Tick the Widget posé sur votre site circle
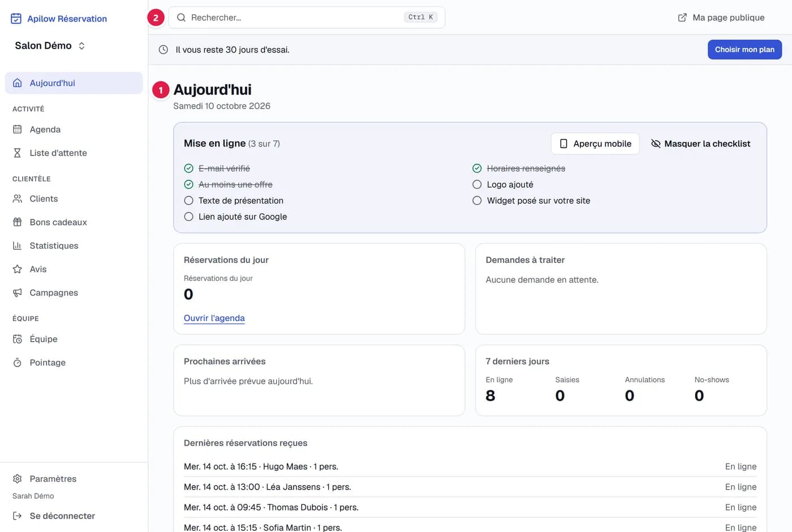The width and height of the screenshot is (792, 532). [x=477, y=201]
